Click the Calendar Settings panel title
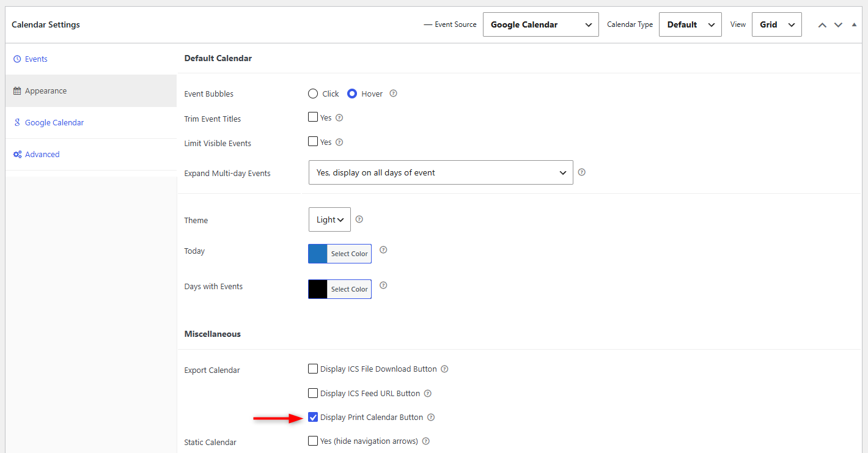868x453 pixels. 46,24
